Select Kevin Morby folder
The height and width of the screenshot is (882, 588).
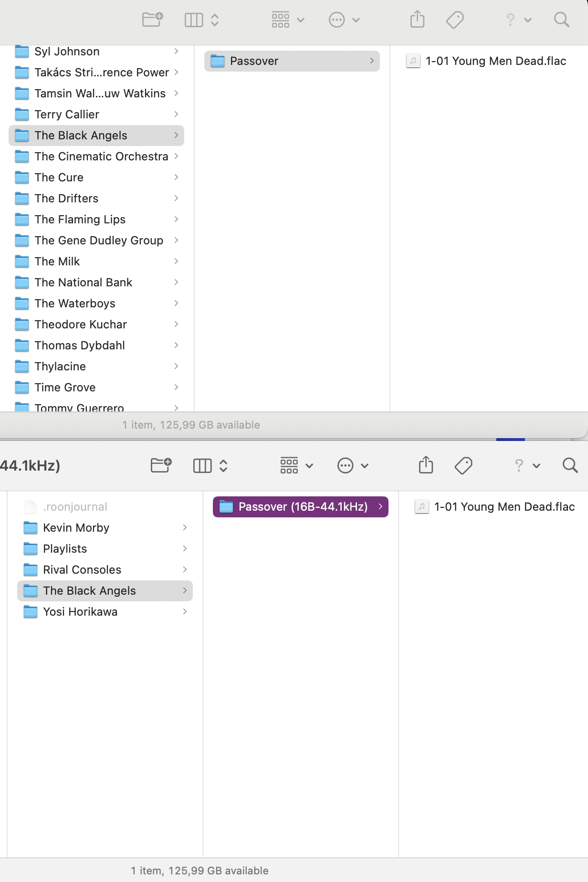click(105, 528)
